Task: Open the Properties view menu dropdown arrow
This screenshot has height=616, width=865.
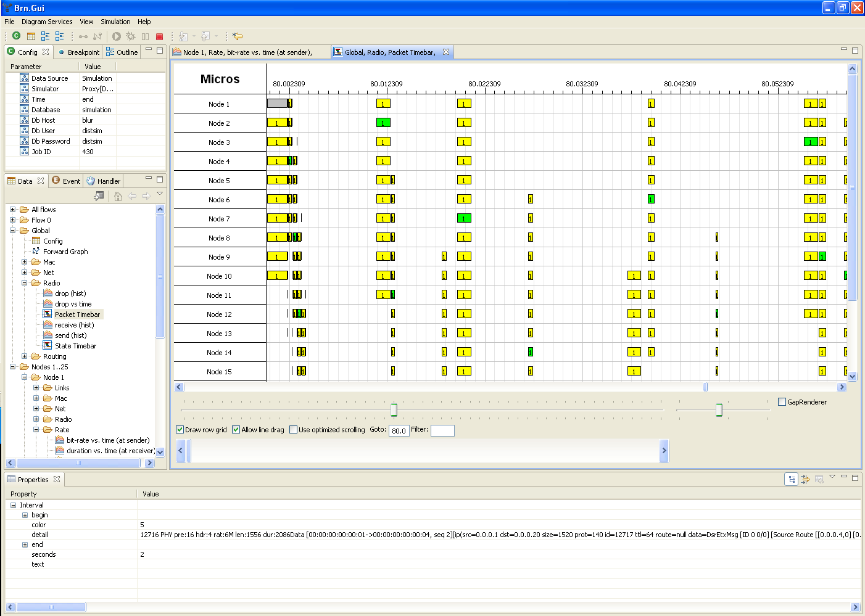Action: point(832,477)
